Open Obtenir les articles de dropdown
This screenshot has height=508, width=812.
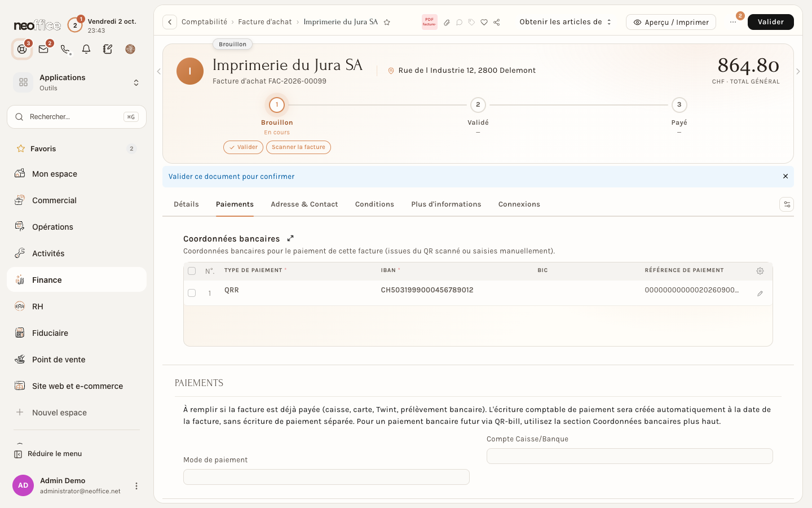point(566,22)
